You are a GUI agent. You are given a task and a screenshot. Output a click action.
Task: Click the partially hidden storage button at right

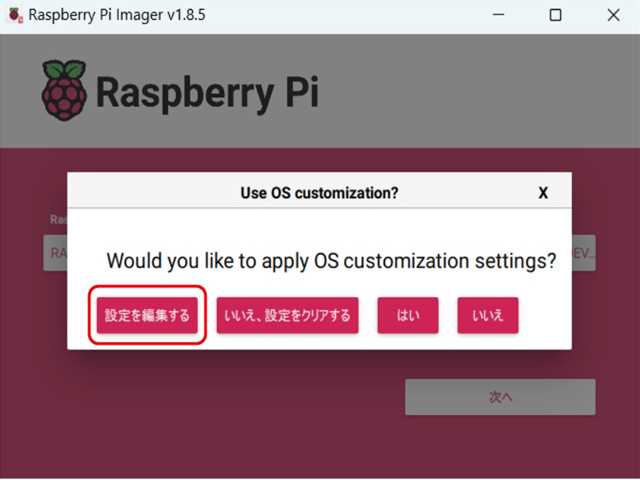click(x=584, y=253)
